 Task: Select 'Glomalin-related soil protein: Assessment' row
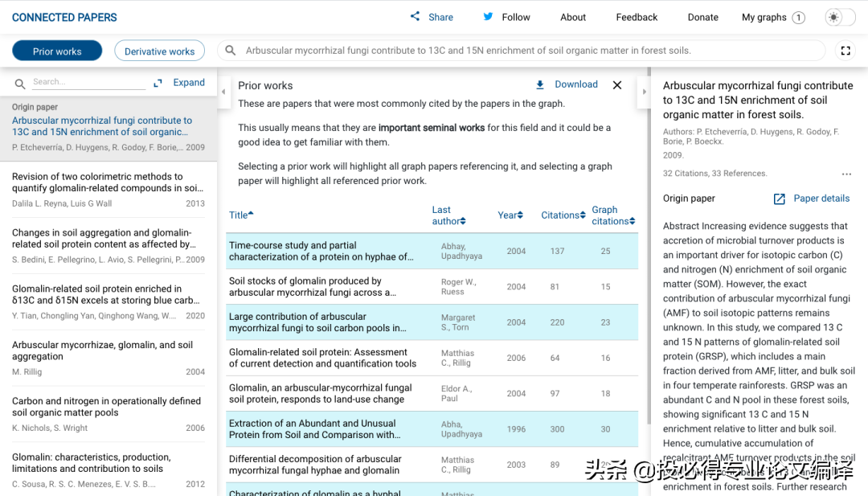click(432, 359)
